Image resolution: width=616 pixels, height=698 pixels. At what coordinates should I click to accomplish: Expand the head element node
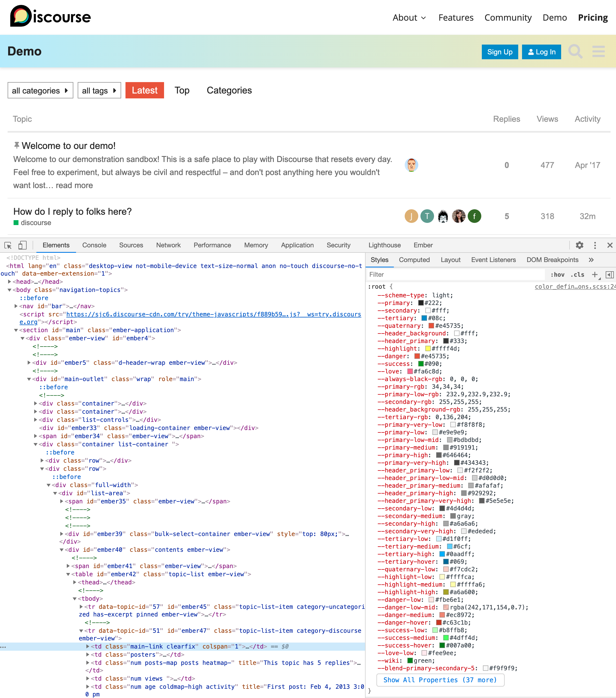(x=10, y=282)
